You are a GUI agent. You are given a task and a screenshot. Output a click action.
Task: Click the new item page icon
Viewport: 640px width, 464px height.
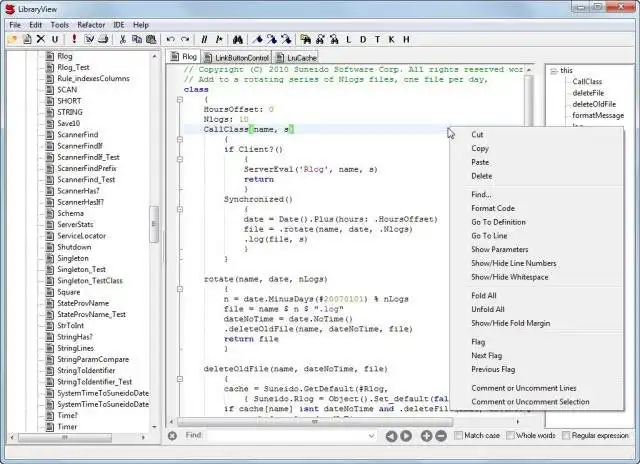coord(27,39)
